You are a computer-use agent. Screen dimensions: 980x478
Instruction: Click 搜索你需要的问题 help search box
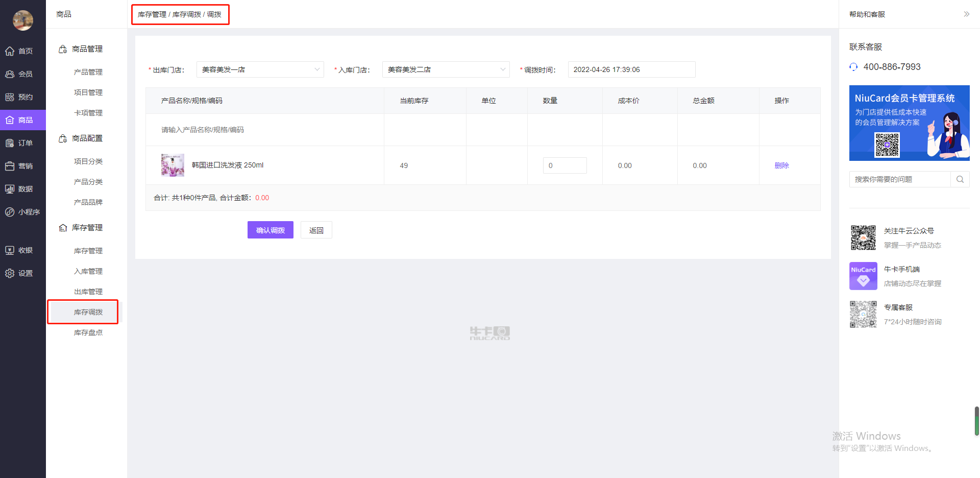tap(900, 179)
